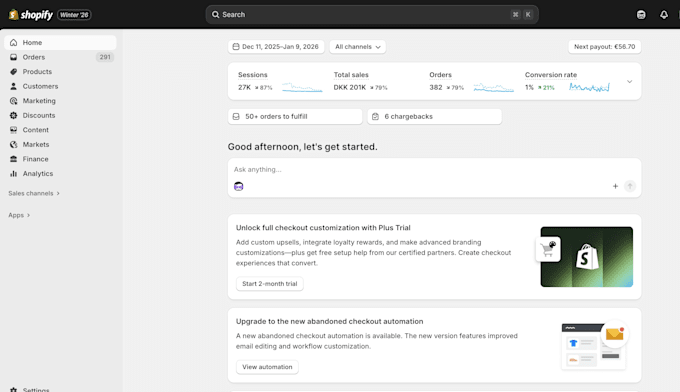The width and height of the screenshot is (680, 392).
Task: Click the 21% conversion rate change
Action: (546, 88)
